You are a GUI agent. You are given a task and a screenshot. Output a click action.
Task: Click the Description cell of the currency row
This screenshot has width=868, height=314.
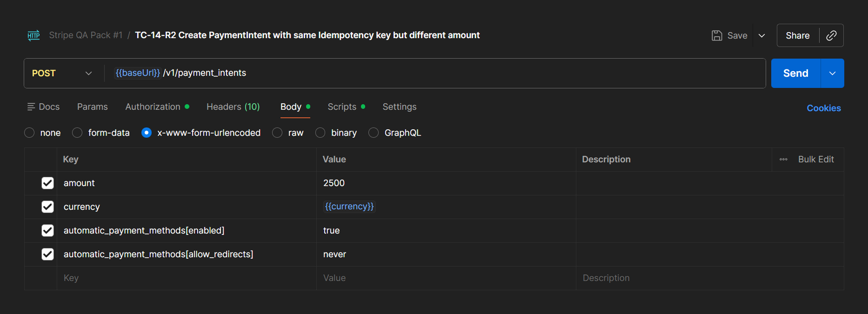(710, 207)
